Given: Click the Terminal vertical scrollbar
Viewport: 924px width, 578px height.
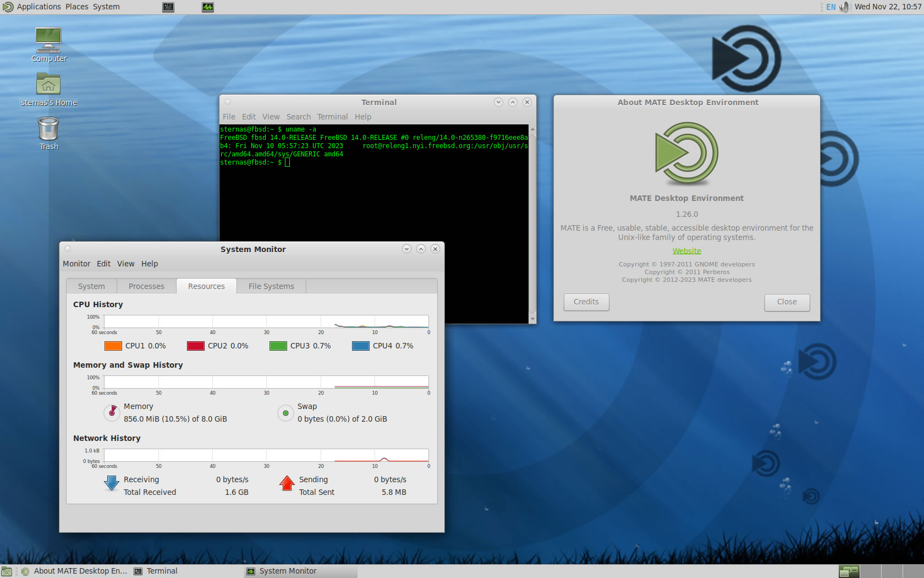Looking at the screenshot, I should click(x=532, y=224).
